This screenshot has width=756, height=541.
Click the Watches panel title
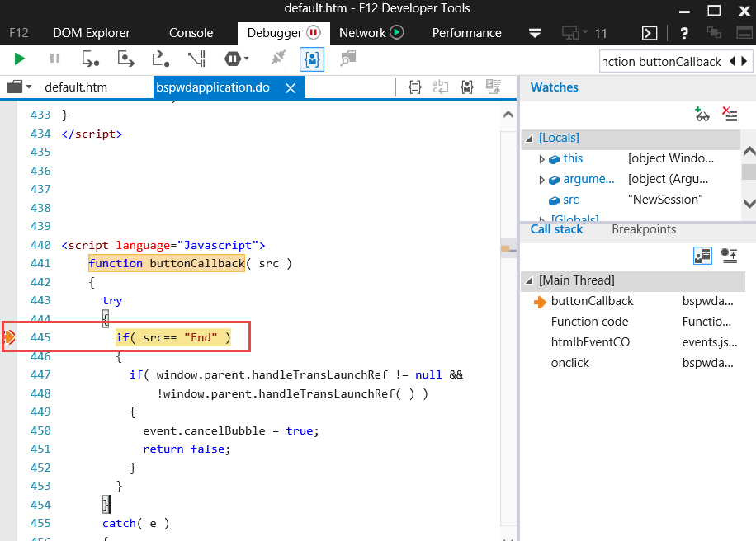(x=554, y=87)
